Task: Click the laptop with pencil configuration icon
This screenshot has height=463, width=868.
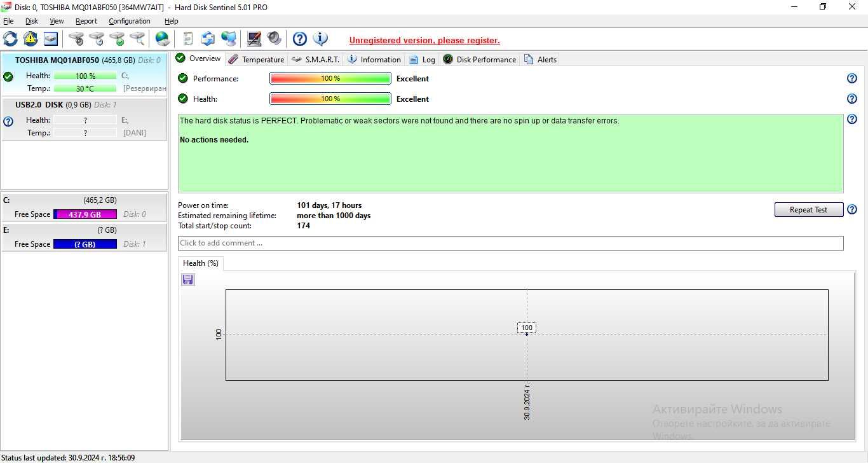Action: pos(254,39)
